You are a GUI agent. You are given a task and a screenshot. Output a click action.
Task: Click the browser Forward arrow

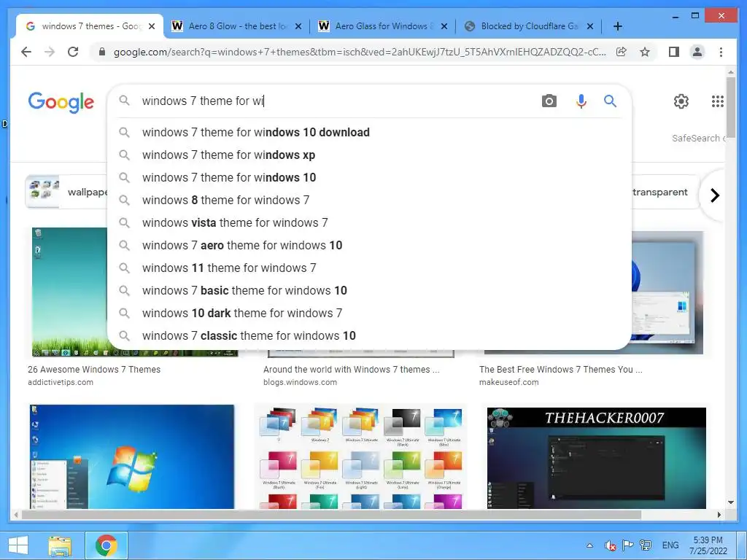49,52
